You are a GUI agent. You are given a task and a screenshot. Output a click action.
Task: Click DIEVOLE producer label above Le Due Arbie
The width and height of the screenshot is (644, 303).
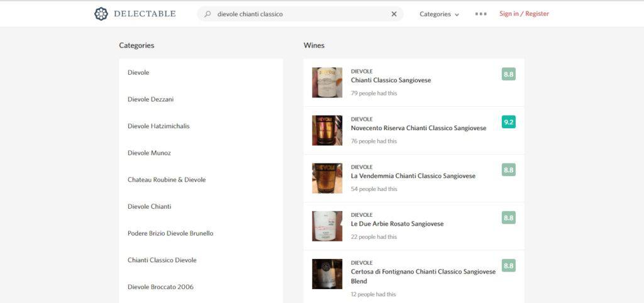tap(362, 215)
